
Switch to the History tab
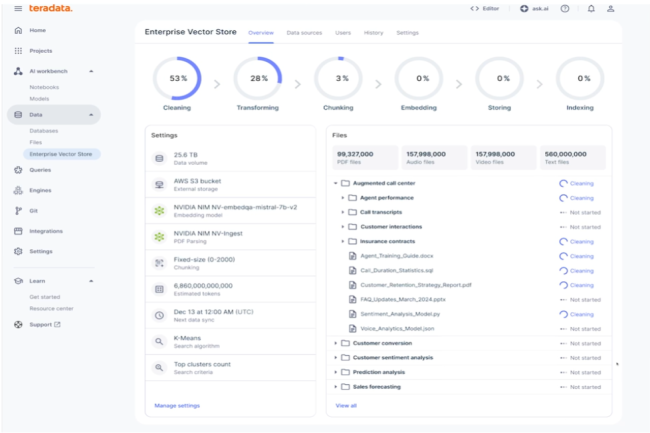point(374,33)
